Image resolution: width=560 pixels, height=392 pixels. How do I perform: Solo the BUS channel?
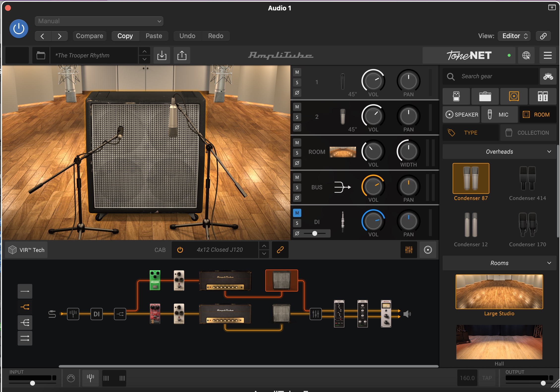coord(297,187)
